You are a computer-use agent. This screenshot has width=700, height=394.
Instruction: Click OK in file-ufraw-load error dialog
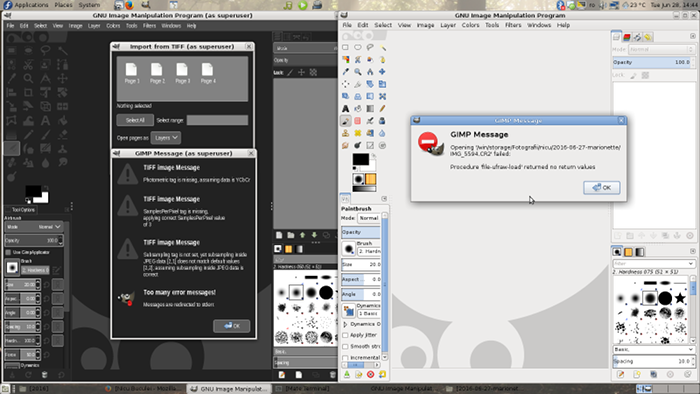(601, 188)
